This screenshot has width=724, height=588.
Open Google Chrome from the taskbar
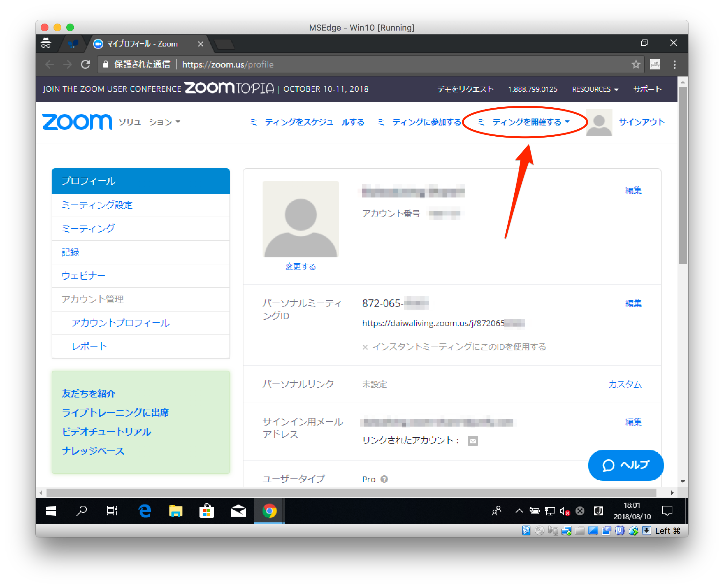coord(269,511)
